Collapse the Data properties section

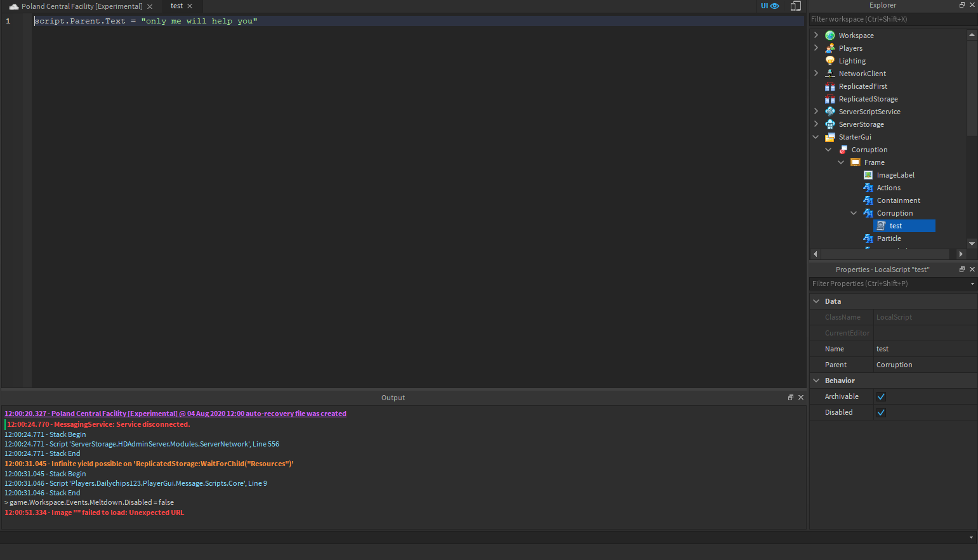click(816, 301)
